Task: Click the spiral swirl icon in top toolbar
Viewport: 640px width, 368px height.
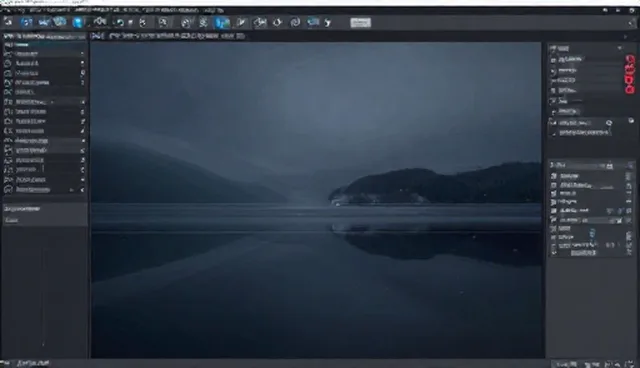Action: pos(295,22)
